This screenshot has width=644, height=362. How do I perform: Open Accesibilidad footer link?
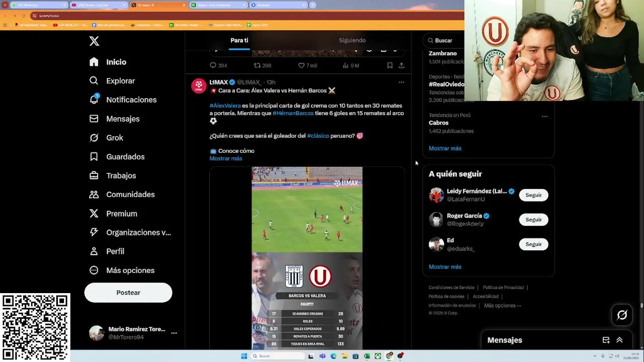[486, 297]
